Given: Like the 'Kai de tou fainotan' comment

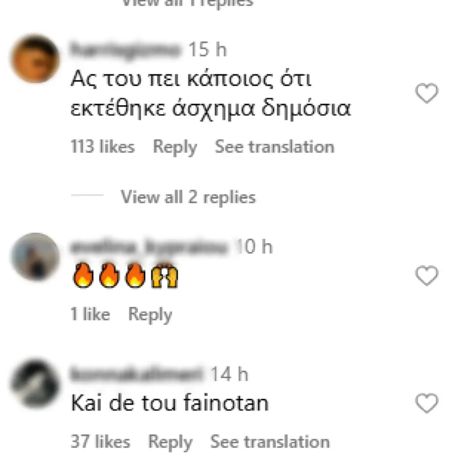Looking at the screenshot, I should coord(426,403).
